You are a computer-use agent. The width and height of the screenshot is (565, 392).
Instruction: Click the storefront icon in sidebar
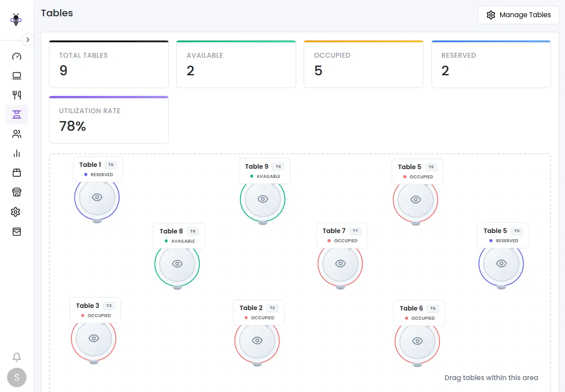pyautogui.click(x=17, y=192)
